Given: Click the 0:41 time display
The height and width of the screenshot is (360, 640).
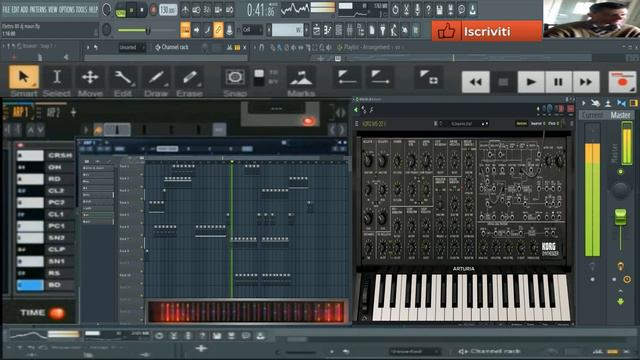Looking at the screenshot, I should tap(260, 10).
